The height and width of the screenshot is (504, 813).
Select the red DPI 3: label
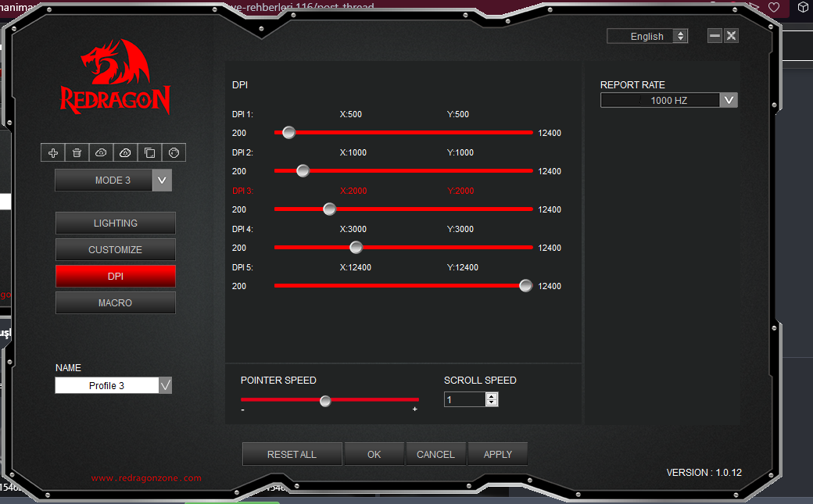(242, 191)
